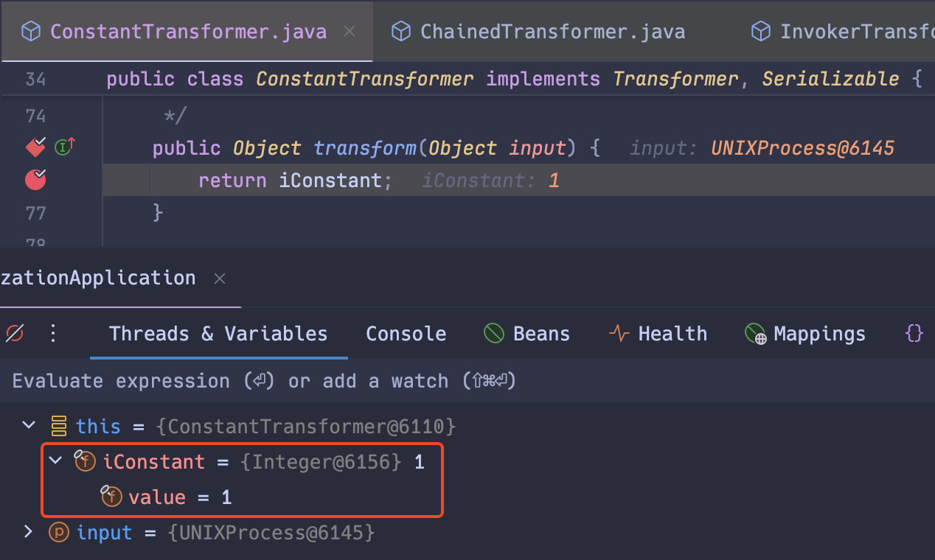Toggle mute breakpoints in the debugger toolbar

click(x=13, y=333)
